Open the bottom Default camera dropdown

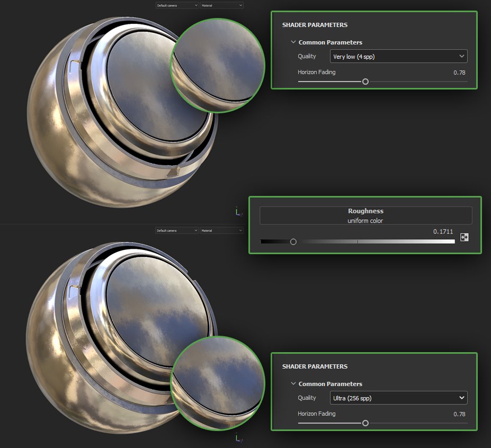176,230
